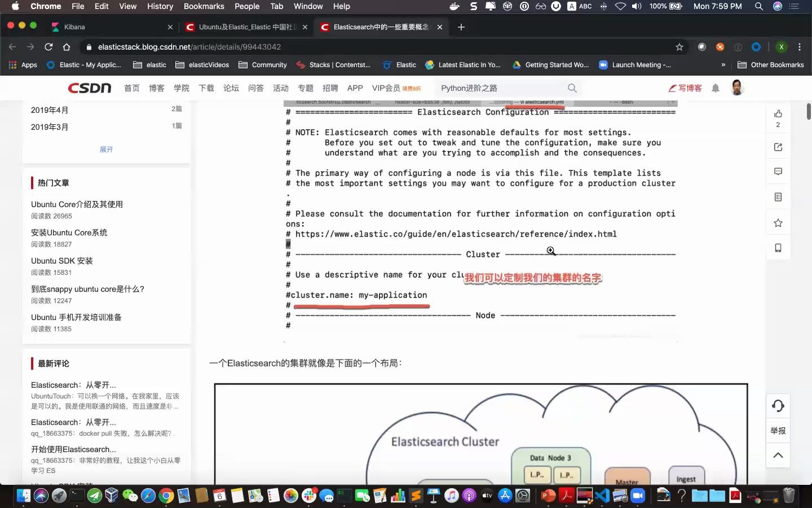812x508 pixels.
Task: Open the elasticVideos bookmark folder
Action: [202, 65]
